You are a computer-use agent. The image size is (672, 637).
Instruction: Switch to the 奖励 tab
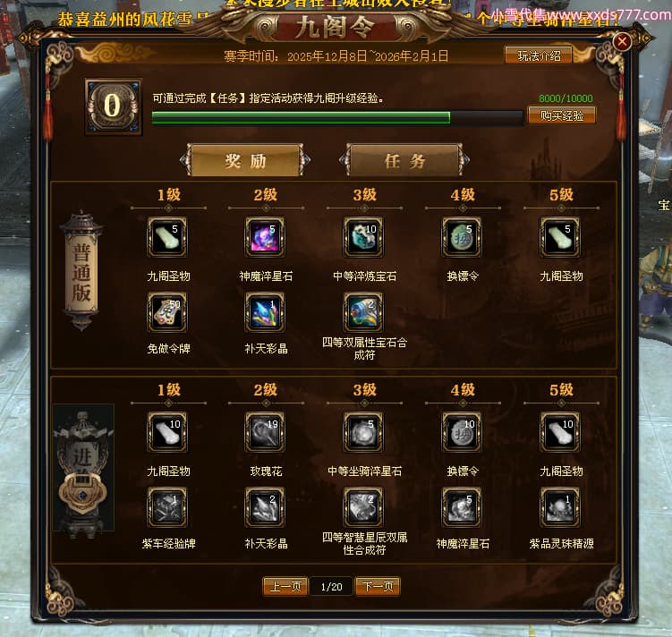(245, 161)
